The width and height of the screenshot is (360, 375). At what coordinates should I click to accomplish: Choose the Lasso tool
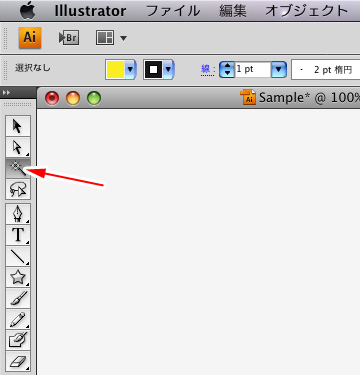tap(18, 189)
